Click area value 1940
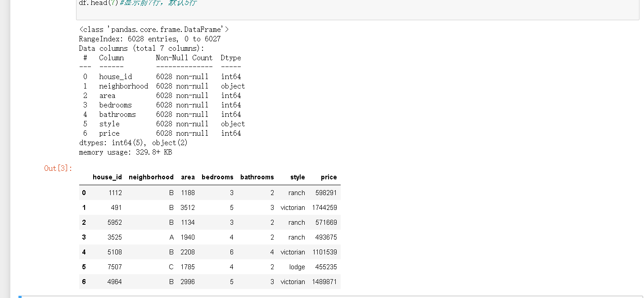644x298 pixels. click(188, 237)
